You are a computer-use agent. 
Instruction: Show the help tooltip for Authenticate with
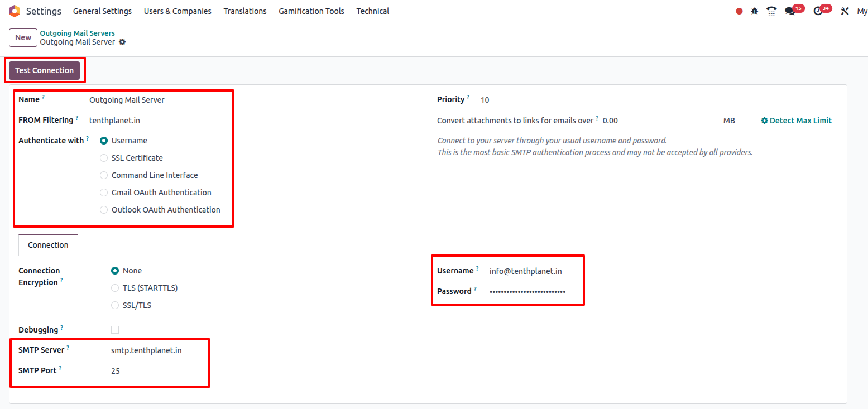coord(88,138)
